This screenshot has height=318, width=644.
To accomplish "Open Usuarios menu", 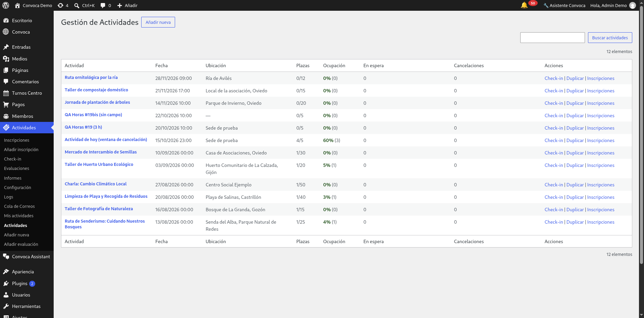I will 27,295.
